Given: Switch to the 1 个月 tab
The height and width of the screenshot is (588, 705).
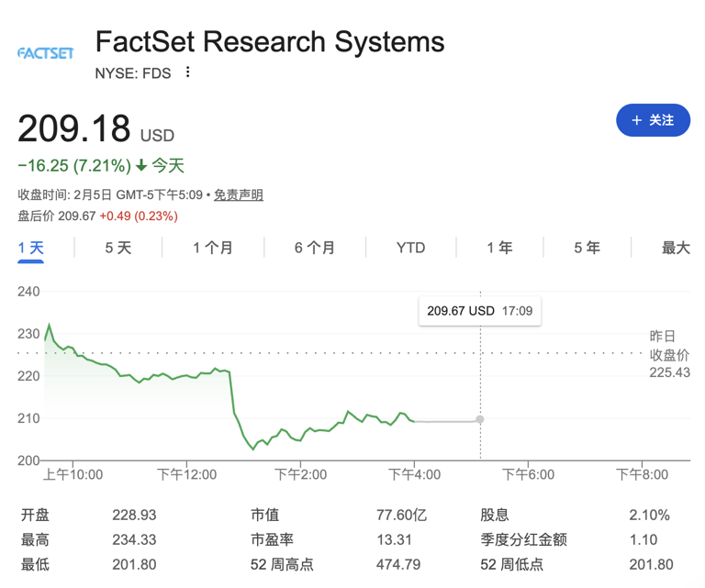Looking at the screenshot, I should tap(213, 248).
